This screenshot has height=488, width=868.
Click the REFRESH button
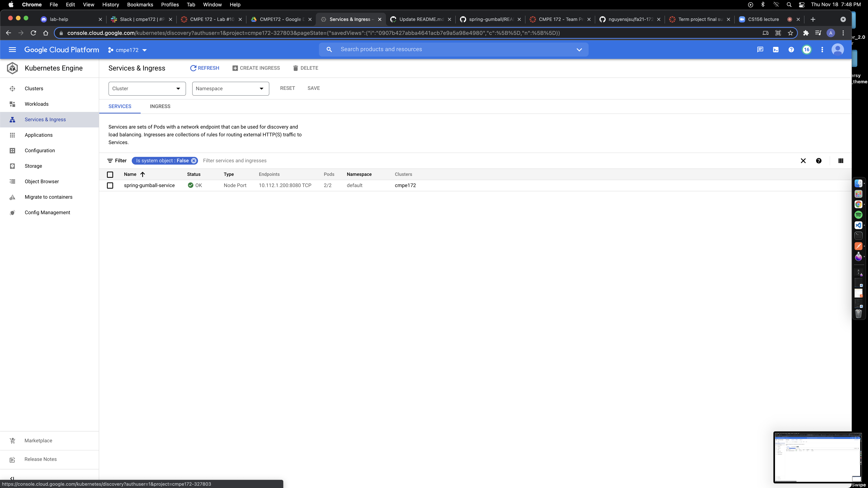(x=205, y=68)
